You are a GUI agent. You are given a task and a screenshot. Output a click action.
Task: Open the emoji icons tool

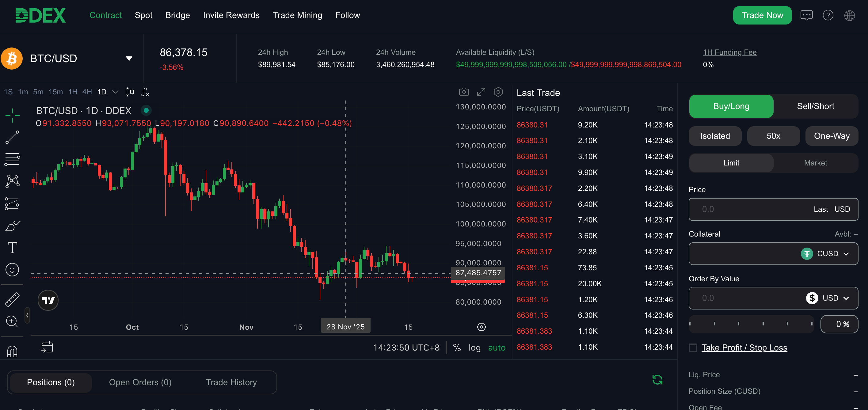[x=13, y=270]
